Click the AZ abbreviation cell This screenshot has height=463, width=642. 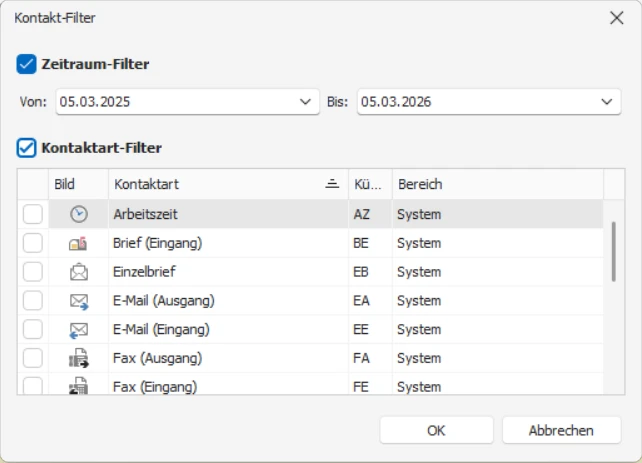tap(371, 214)
